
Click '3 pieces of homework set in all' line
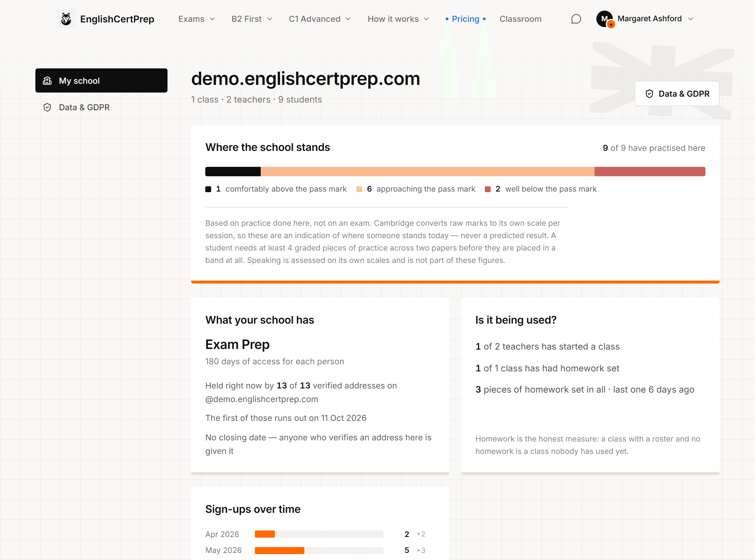pos(585,390)
